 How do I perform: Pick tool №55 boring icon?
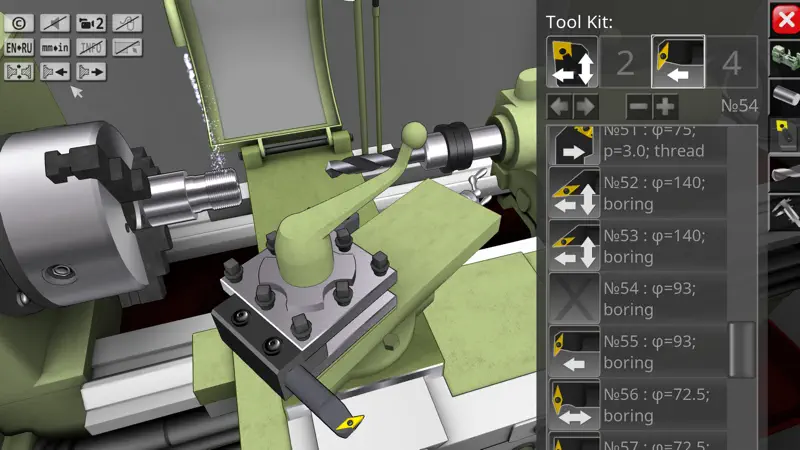[x=574, y=352]
